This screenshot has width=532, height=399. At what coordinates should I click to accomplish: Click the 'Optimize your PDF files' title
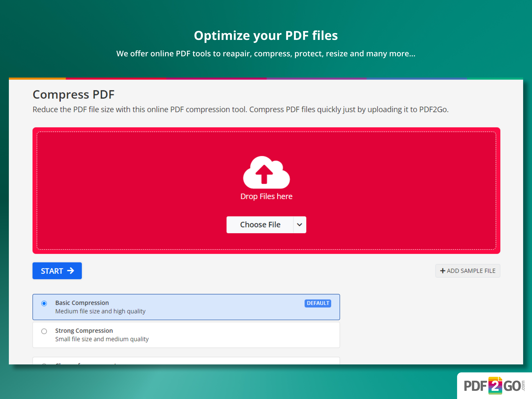[x=266, y=35]
